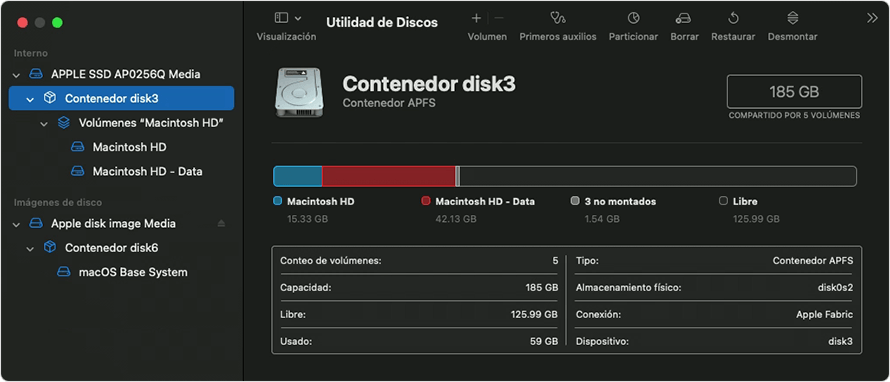This screenshot has width=890, height=382.
Task: Select Volúmenes "Macintosh HD" group row
Action: pos(150,123)
